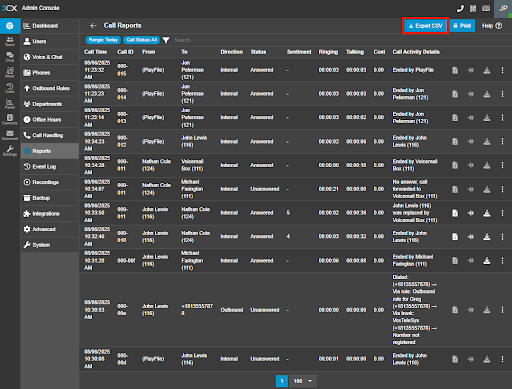The width and height of the screenshot is (512, 389).
Task: Play recording speaker icon for 10:34:07 unanswered call
Action: [471, 189]
